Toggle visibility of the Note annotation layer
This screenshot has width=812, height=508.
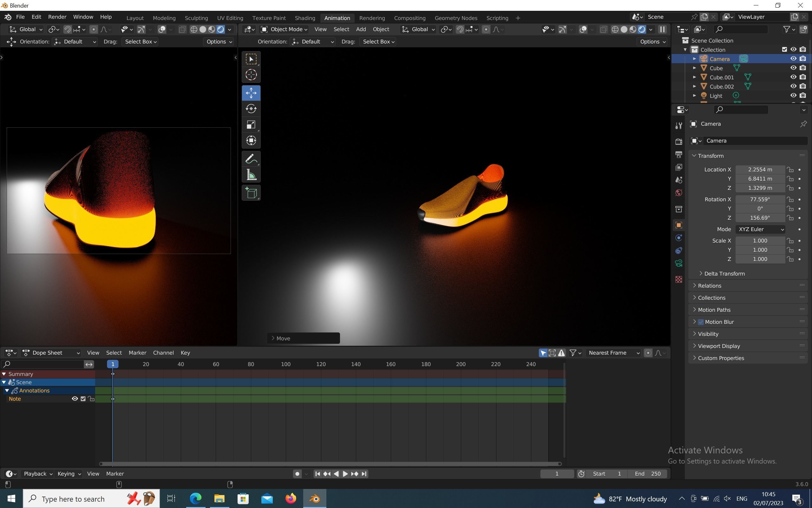pos(75,399)
